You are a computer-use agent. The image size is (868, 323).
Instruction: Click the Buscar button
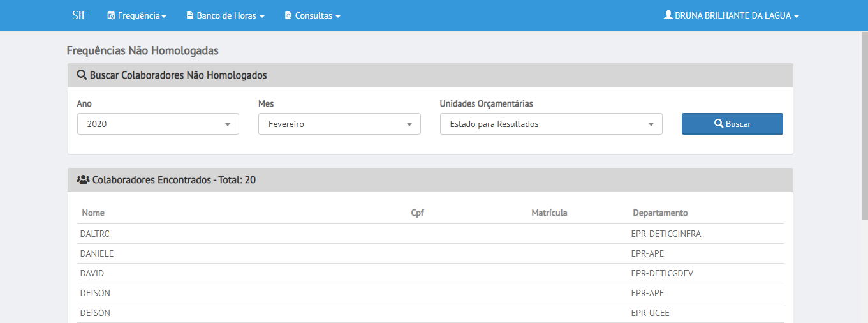click(x=732, y=124)
